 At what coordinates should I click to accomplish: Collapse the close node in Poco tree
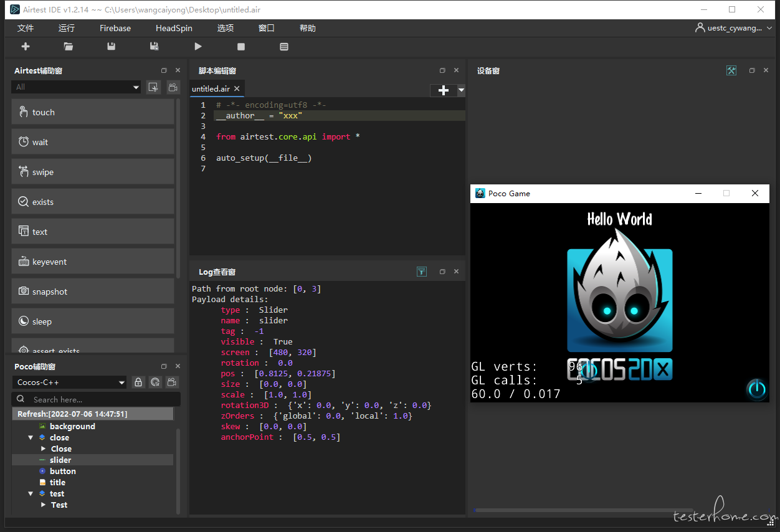click(31, 438)
